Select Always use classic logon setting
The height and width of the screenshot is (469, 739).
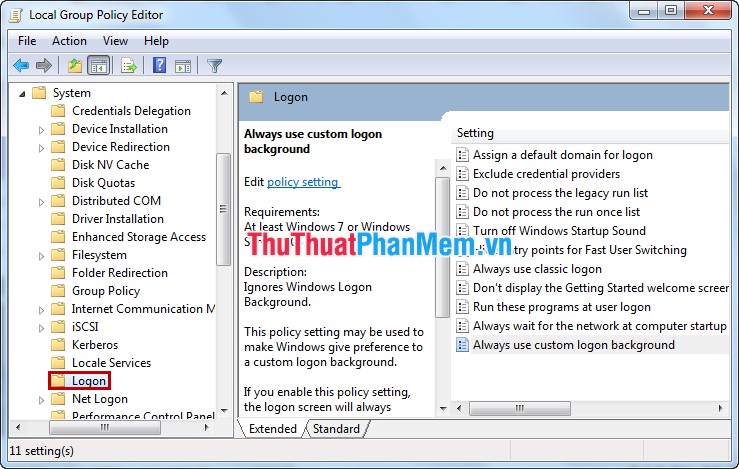pyautogui.click(x=537, y=269)
